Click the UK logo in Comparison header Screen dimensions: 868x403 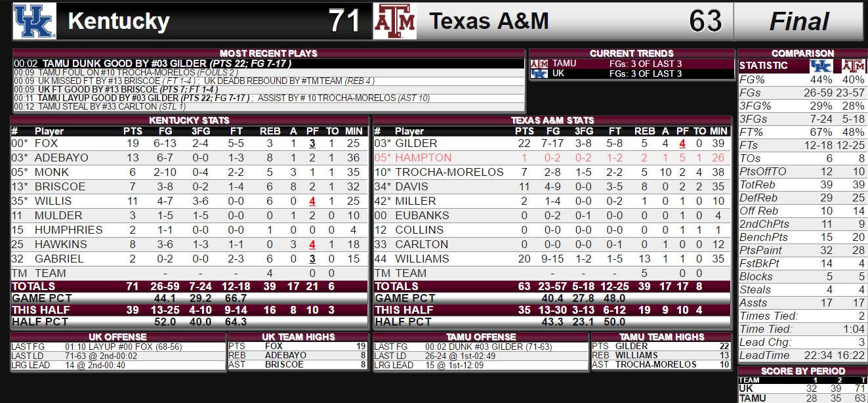coord(820,66)
